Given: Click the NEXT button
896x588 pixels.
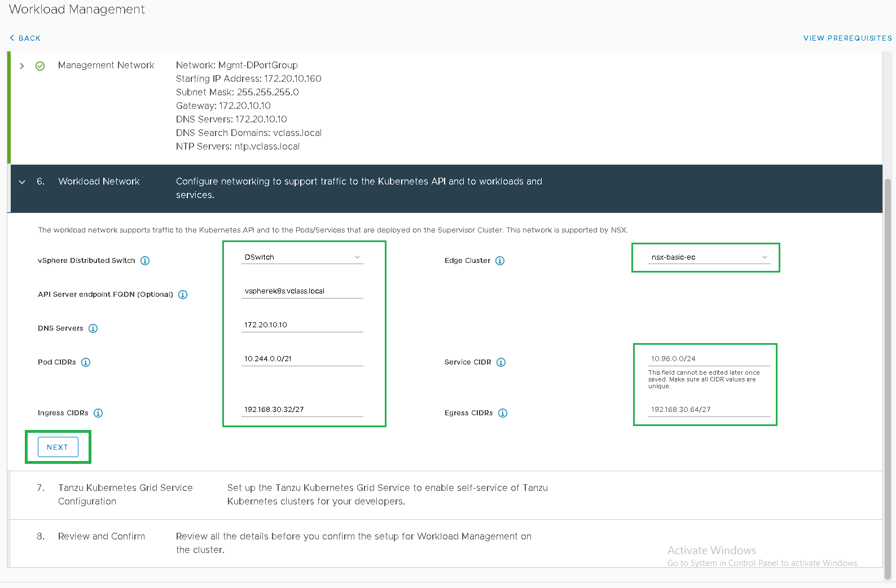Looking at the screenshot, I should tap(58, 447).
